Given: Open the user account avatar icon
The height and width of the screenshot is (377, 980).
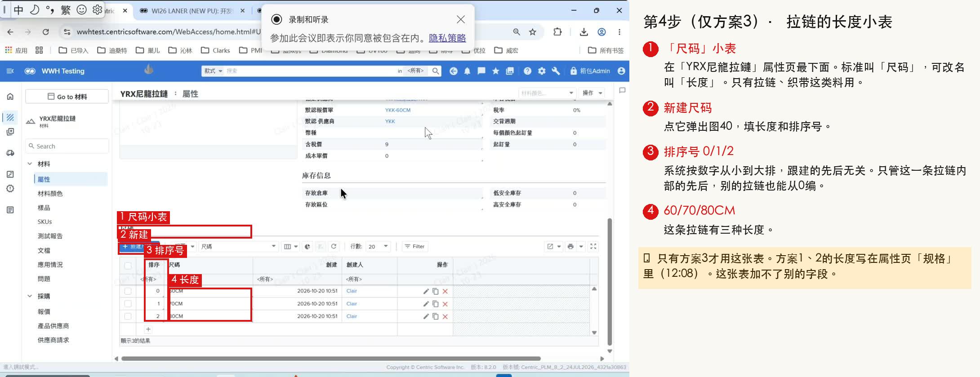Looking at the screenshot, I should tap(621, 71).
